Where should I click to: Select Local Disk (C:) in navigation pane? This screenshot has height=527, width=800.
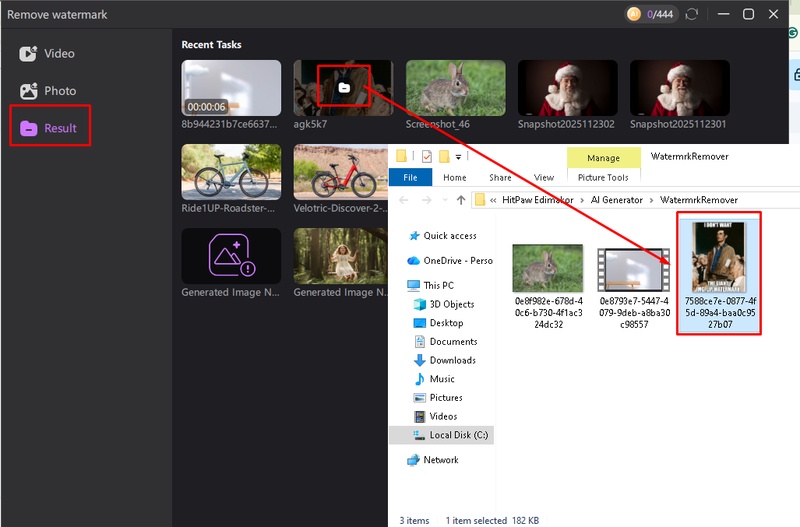[x=442, y=435]
